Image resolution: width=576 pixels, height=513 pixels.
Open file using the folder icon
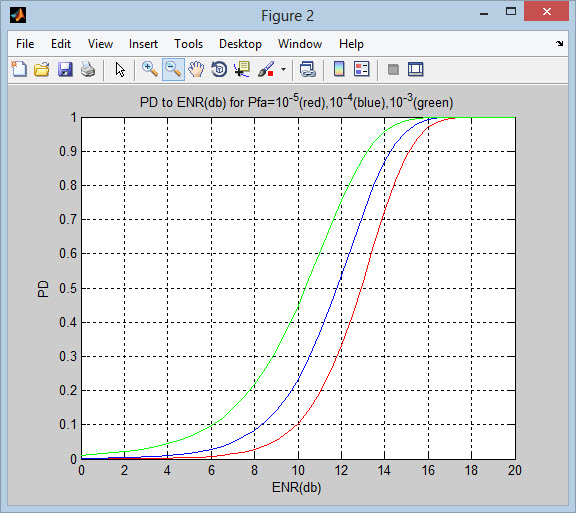pos(42,69)
